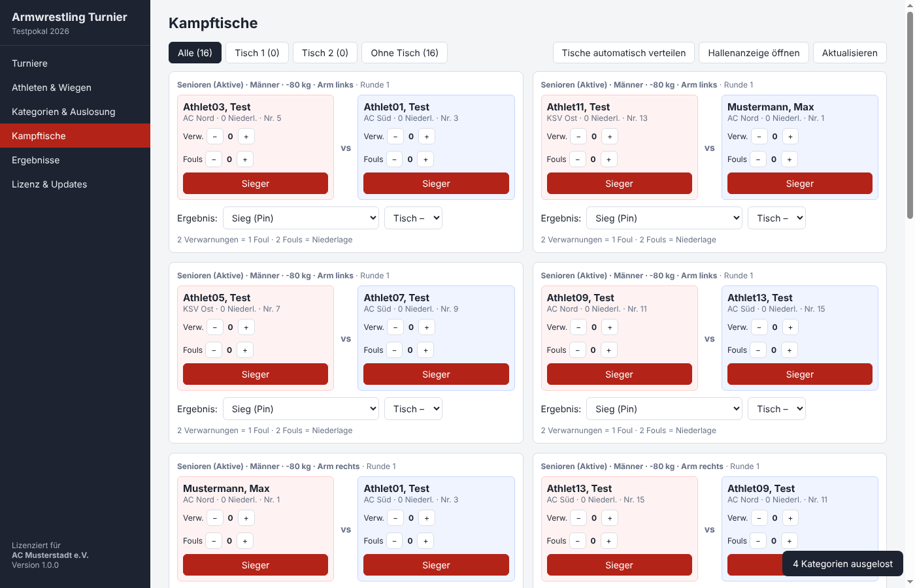Go to Athleten & Wiegen
915x588 pixels.
75,88
